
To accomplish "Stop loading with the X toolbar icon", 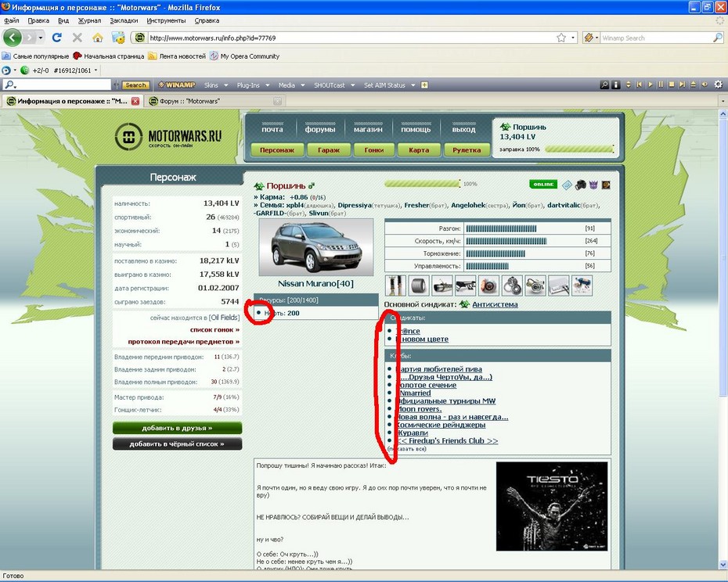I will click(77, 38).
